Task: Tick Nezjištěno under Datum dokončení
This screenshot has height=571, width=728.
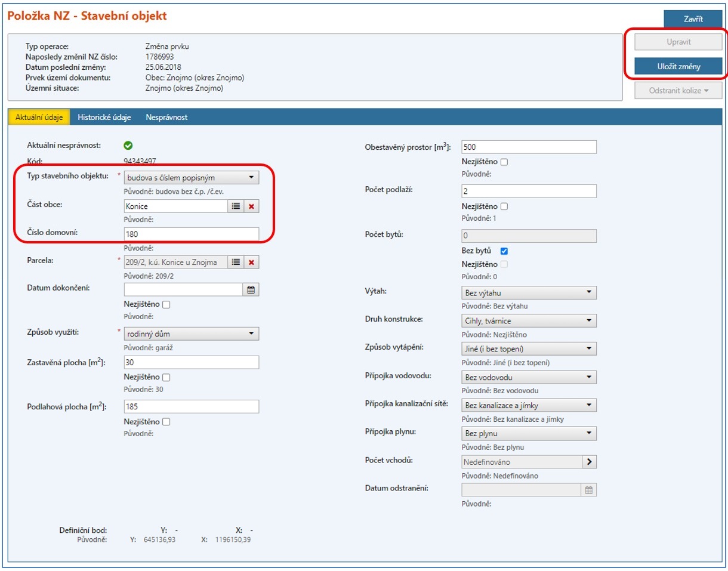Action: pos(166,304)
